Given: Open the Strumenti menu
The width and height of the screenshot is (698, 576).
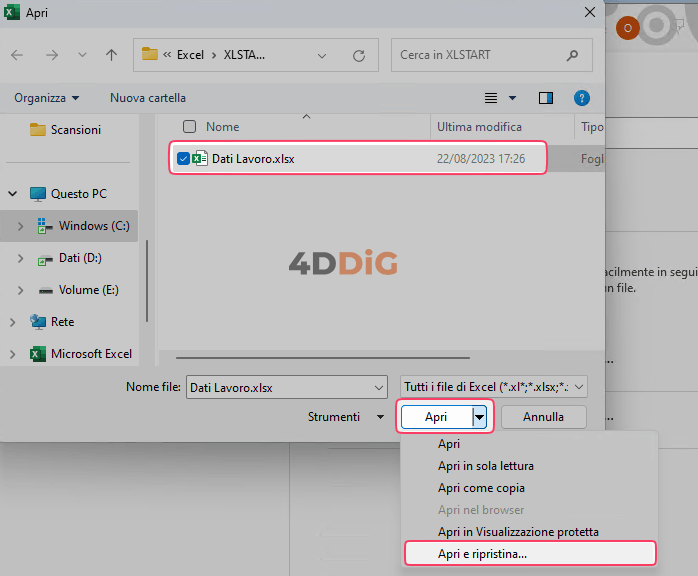Looking at the screenshot, I should tap(346, 417).
